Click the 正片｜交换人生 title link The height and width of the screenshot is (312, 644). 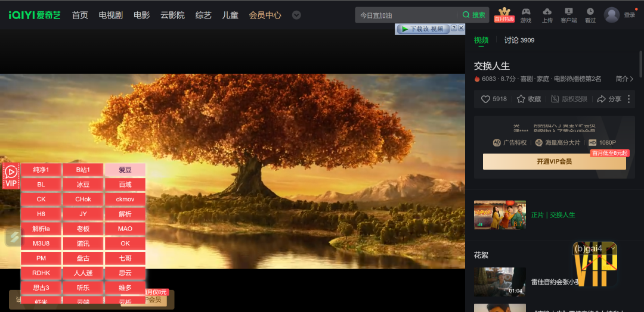[x=553, y=215]
